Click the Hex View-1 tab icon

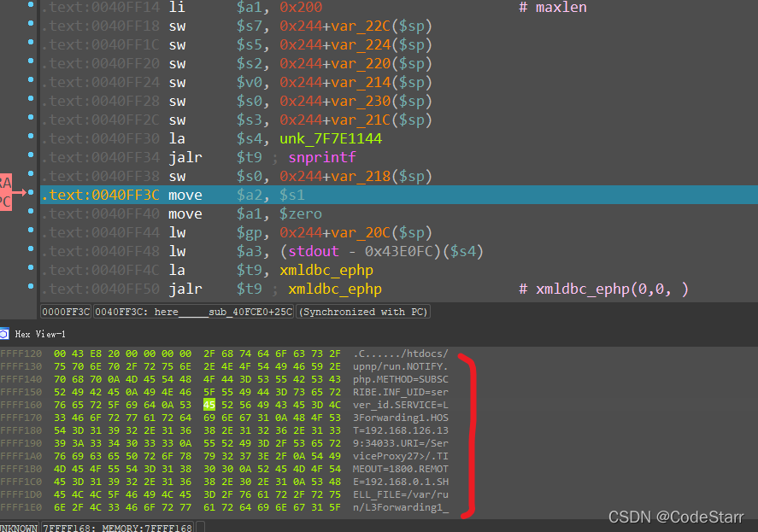point(4,334)
